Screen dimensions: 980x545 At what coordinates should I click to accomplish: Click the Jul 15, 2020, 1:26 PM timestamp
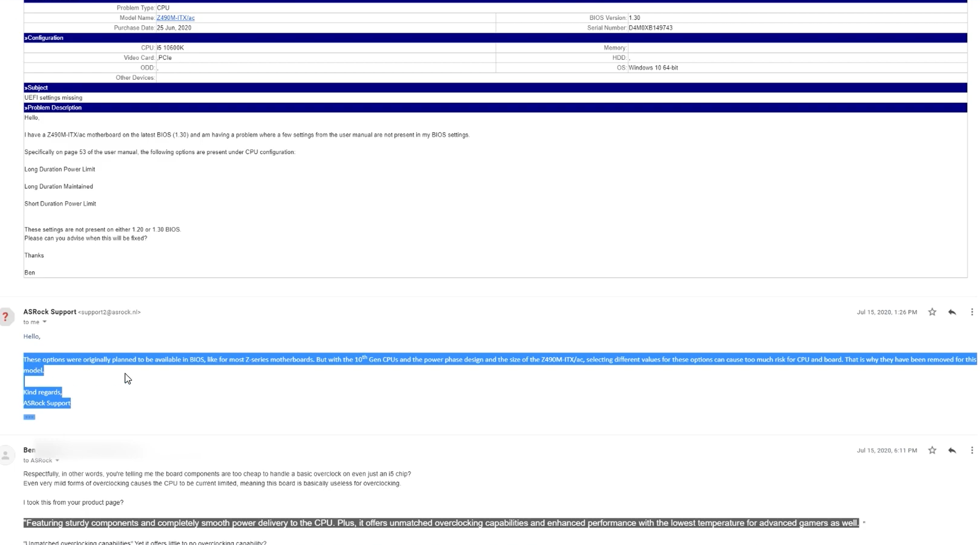[x=887, y=312]
